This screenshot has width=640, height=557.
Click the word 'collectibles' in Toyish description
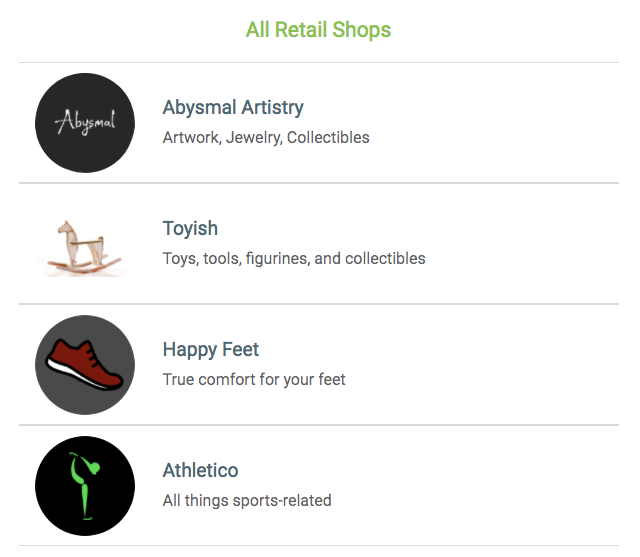(385, 259)
